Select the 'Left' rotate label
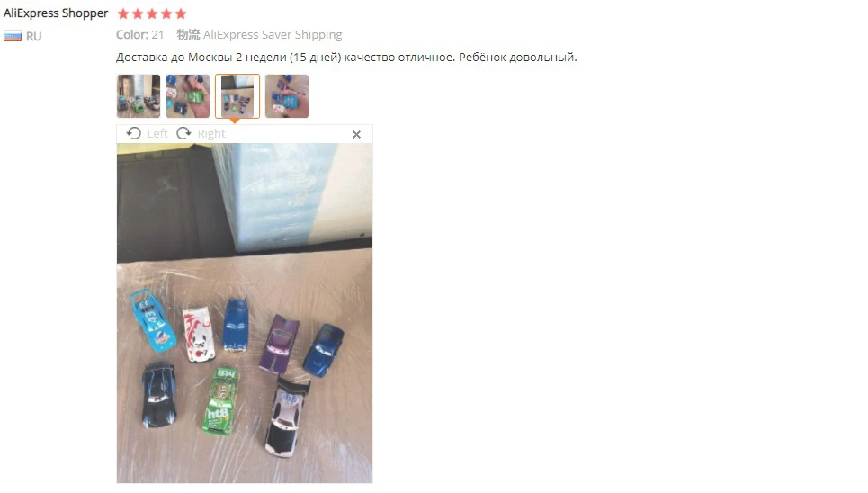868x493 pixels. coord(157,133)
